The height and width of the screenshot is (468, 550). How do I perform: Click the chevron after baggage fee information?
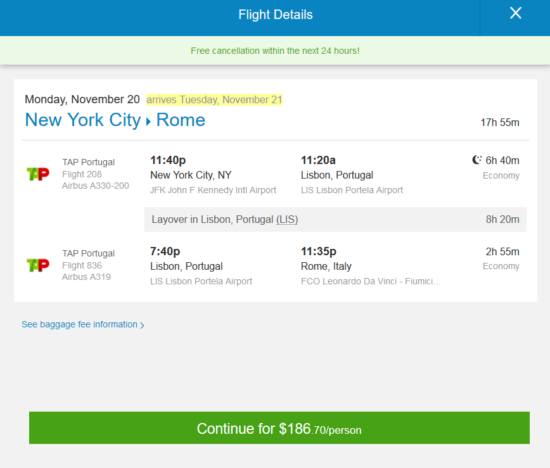coord(142,326)
